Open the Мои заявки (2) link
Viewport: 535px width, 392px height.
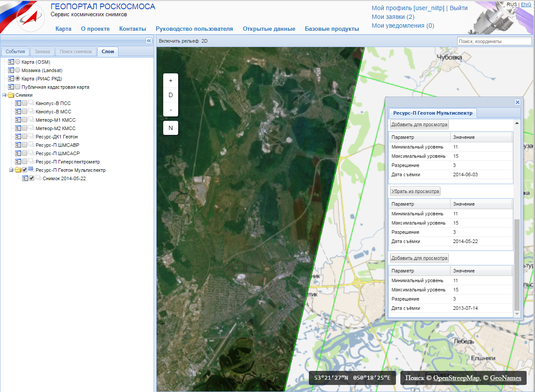point(393,17)
